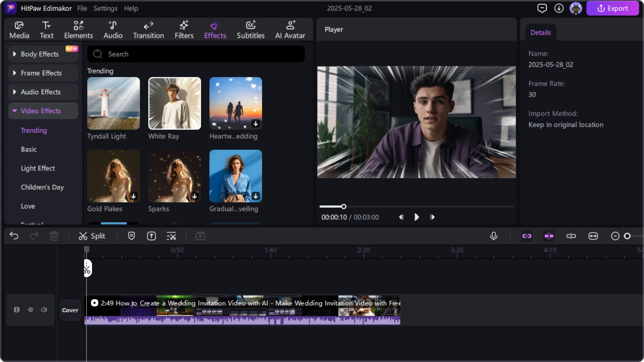Collapse the Video Effects category
Viewport: 644px width, 362px height.
[43, 111]
